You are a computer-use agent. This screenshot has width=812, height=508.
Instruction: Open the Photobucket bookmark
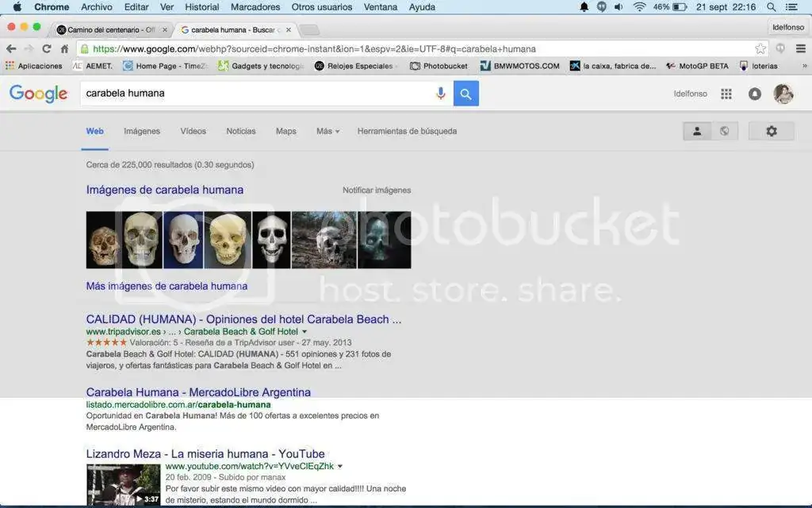tap(439, 66)
